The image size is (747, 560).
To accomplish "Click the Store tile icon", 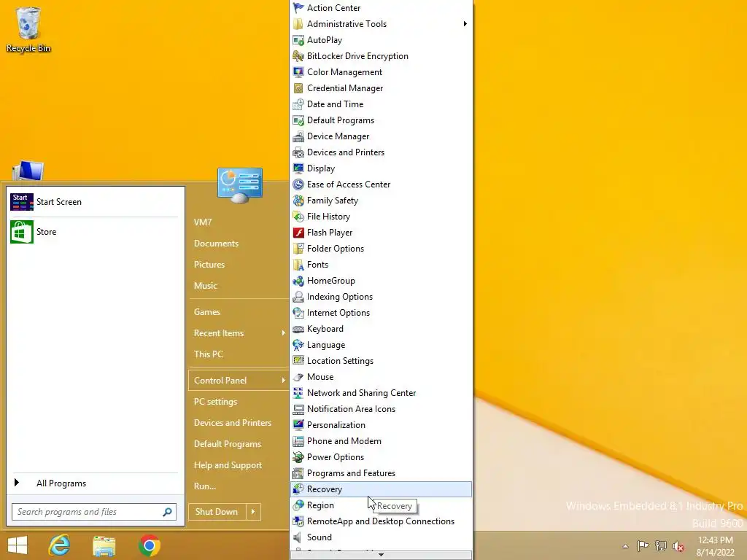I will pos(22,232).
